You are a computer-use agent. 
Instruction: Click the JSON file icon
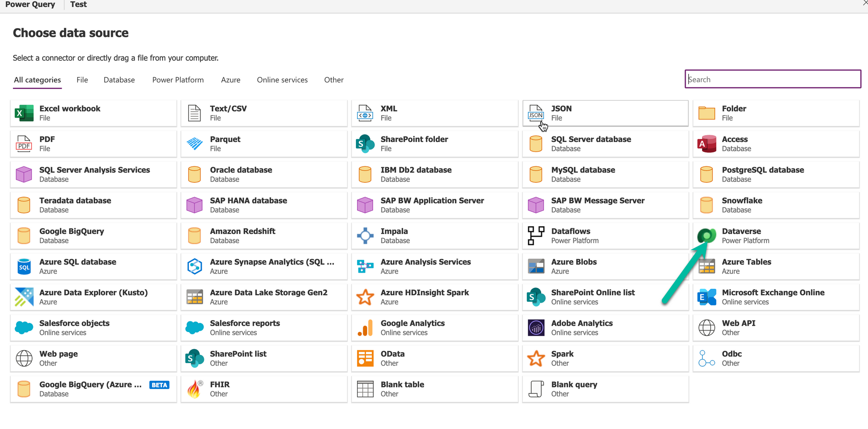536,113
